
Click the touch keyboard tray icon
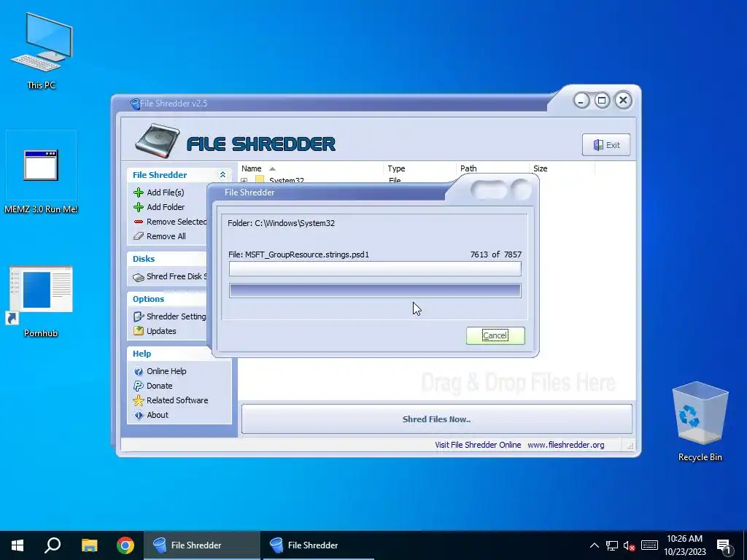pyautogui.click(x=649, y=545)
